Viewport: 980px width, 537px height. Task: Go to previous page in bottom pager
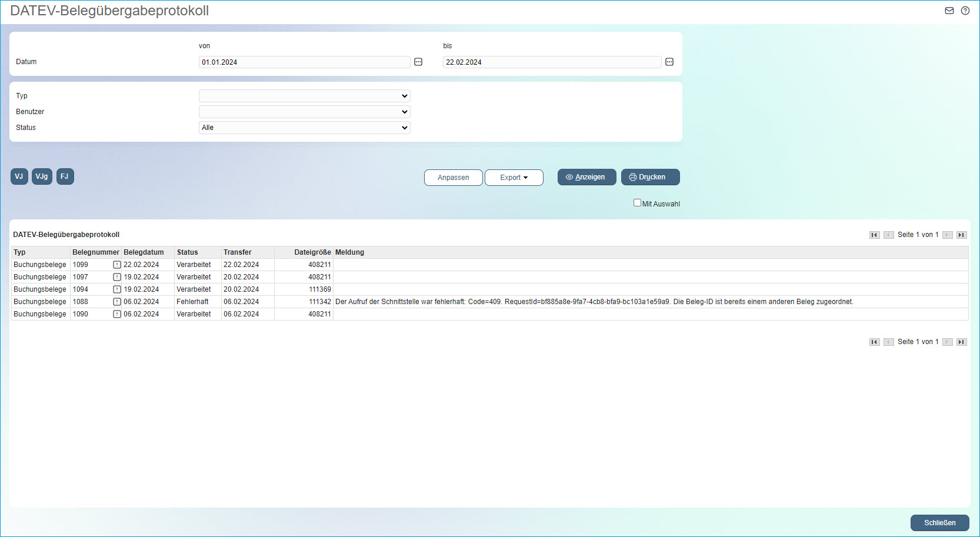point(889,342)
